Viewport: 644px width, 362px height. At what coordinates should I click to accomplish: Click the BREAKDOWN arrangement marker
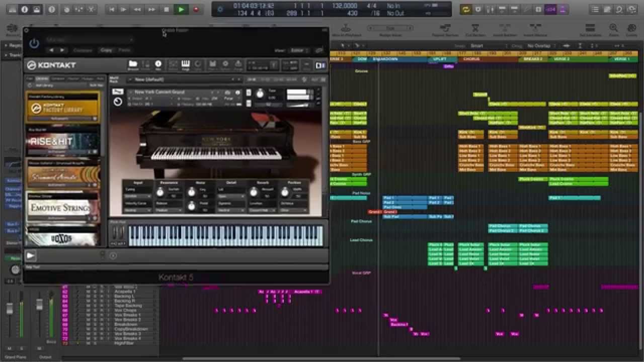[x=398, y=59]
